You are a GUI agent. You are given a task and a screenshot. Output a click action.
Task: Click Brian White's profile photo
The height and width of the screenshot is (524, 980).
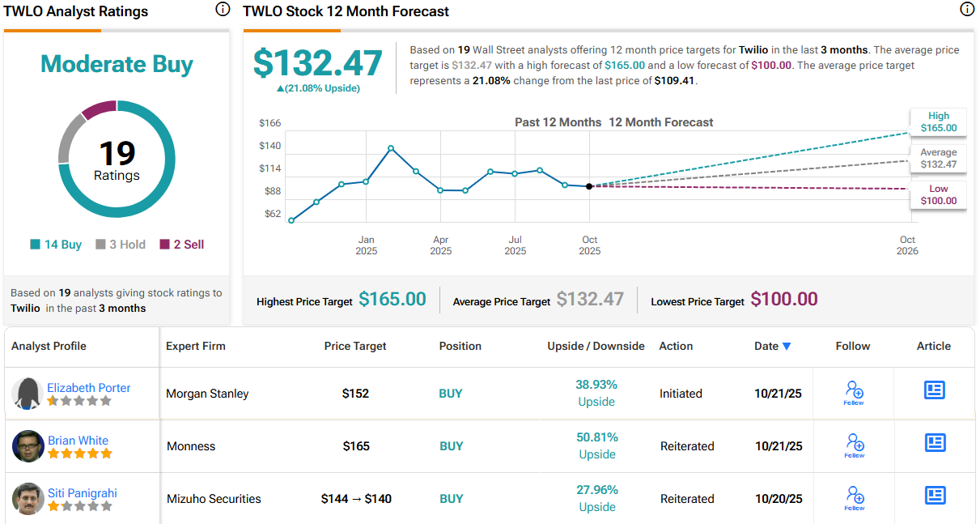28,446
